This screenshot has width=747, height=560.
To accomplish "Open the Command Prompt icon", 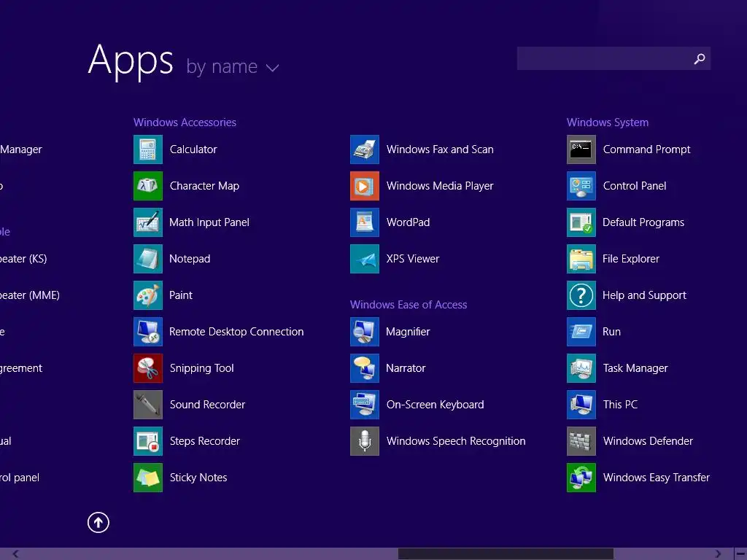I will point(581,149).
